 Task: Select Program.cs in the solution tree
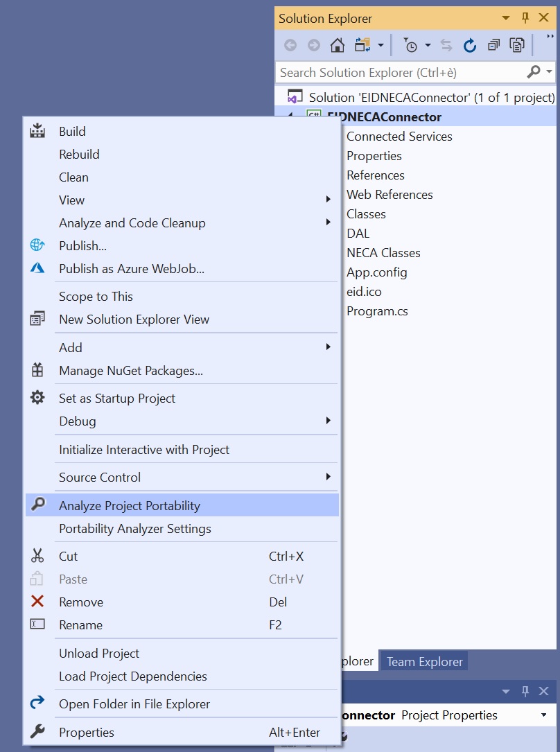(377, 311)
